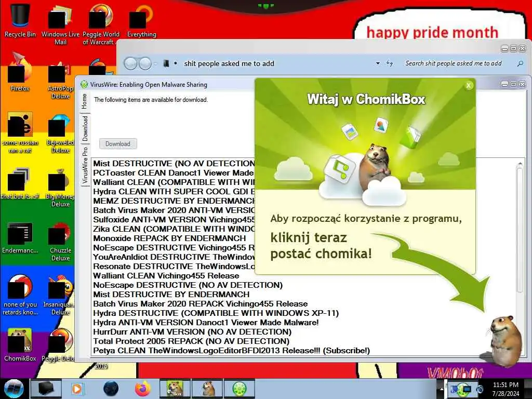Select the "that but its c#" desktop icon
Viewport: 532px width, 399px height.
click(x=20, y=183)
